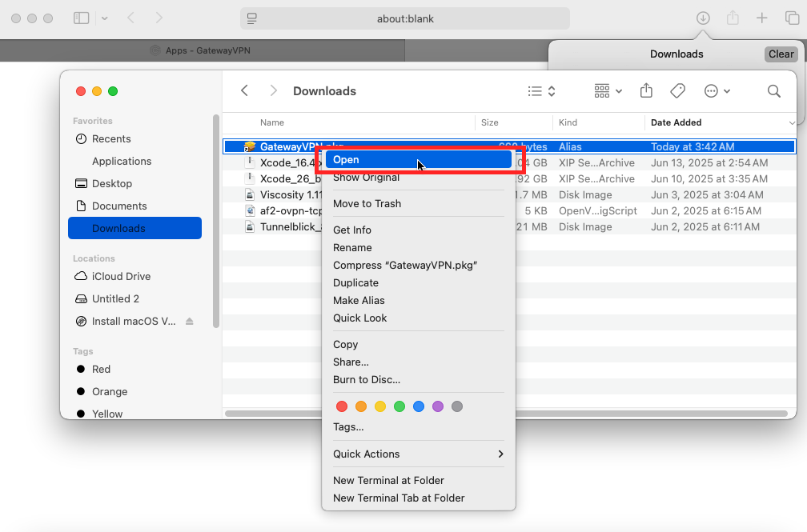
Task: Sort by Date Added column header
Action: (676, 122)
